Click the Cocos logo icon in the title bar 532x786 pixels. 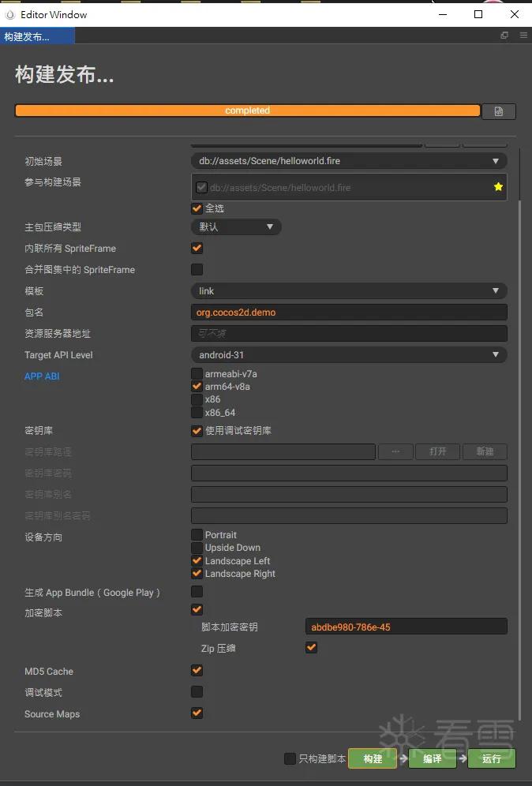(x=9, y=14)
